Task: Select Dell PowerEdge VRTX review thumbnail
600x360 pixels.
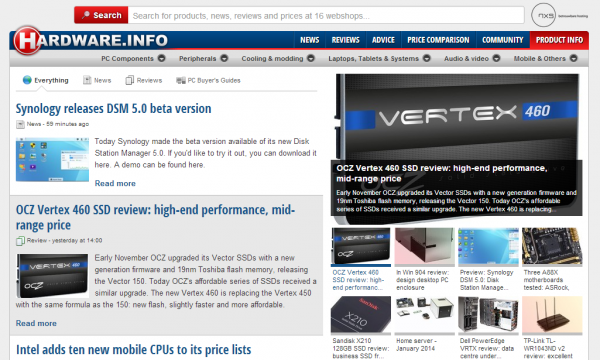Action: tap(488, 314)
